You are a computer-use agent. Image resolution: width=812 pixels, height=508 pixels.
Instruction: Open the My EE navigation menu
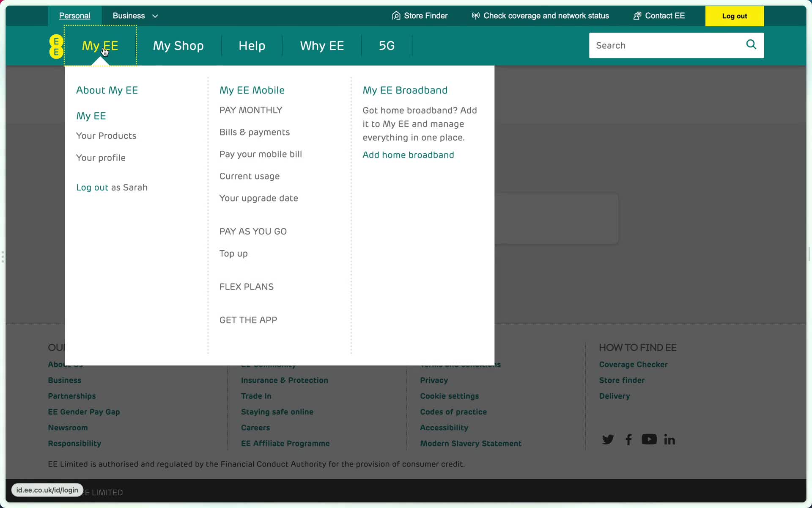pos(100,45)
